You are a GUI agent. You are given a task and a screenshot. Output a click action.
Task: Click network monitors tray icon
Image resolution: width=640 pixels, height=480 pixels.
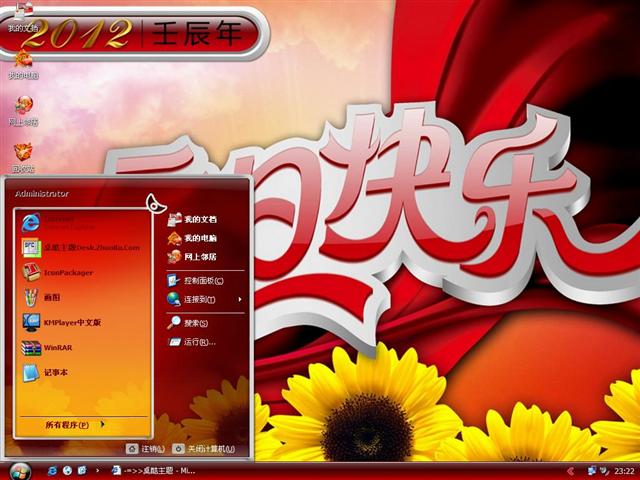pyautogui.click(x=591, y=471)
